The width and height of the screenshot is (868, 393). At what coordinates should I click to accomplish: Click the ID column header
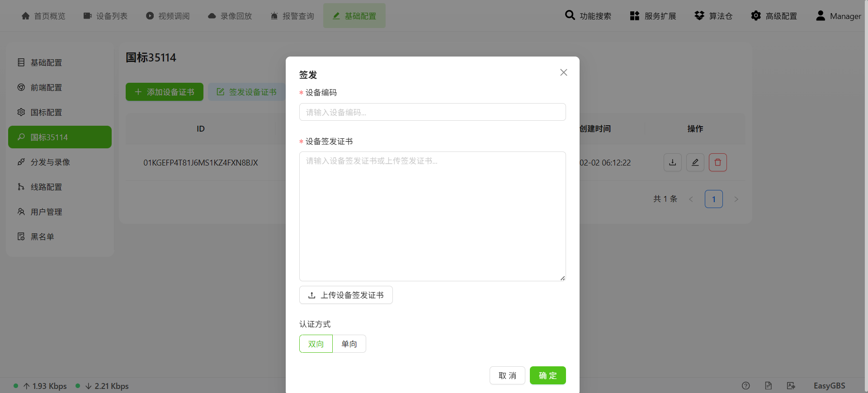201,129
